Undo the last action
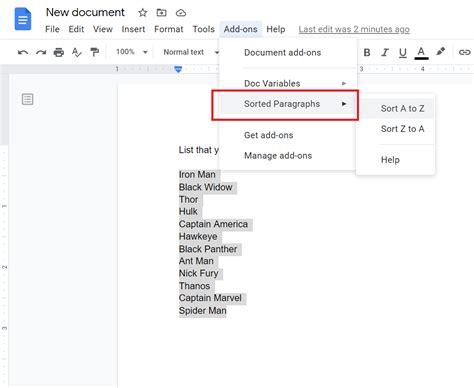Viewport: 474px width, 388px height. point(23,52)
